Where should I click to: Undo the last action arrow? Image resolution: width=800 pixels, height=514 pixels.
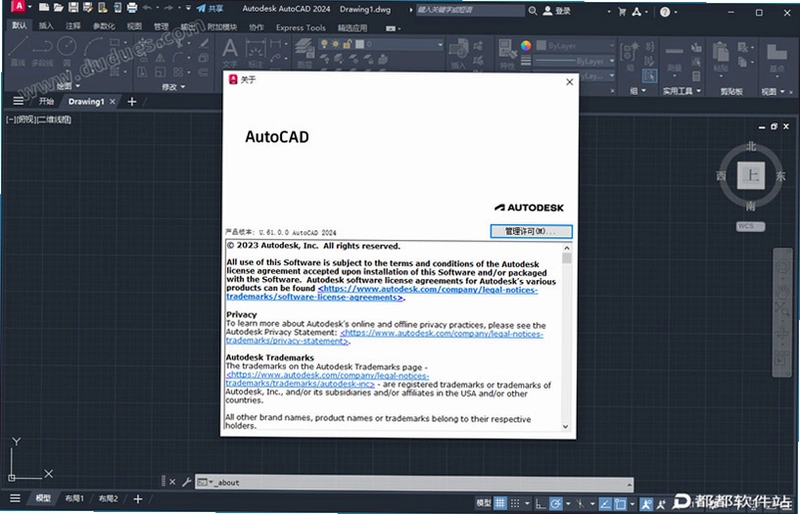pos(147,8)
